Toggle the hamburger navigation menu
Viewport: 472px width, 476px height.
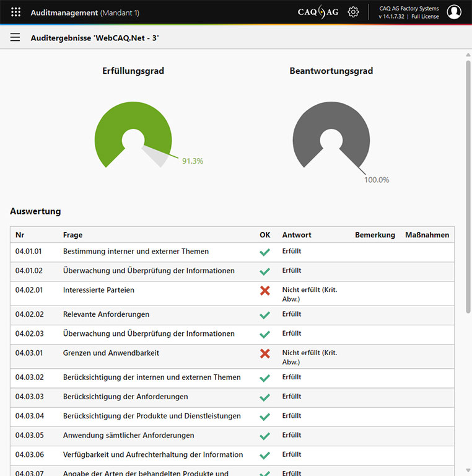tap(15, 37)
